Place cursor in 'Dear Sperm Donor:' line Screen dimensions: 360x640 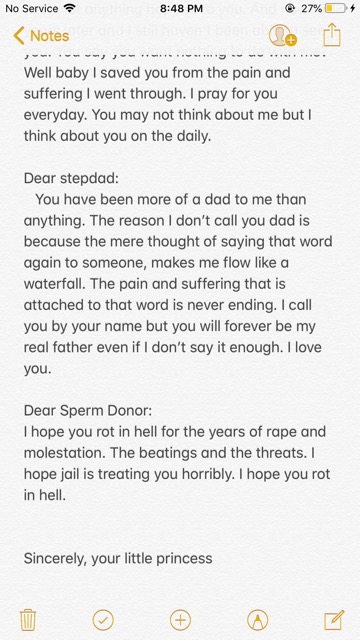pos(88,411)
